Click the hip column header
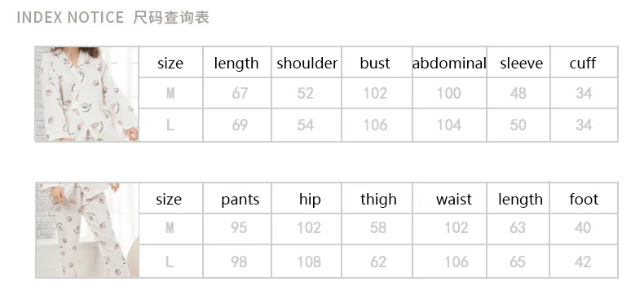This screenshot has width=644, height=295. [x=310, y=200]
